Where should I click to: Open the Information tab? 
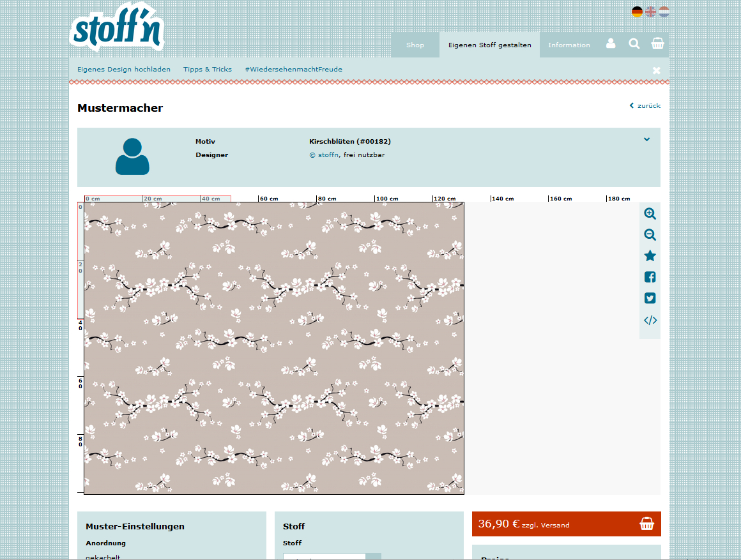click(x=569, y=45)
